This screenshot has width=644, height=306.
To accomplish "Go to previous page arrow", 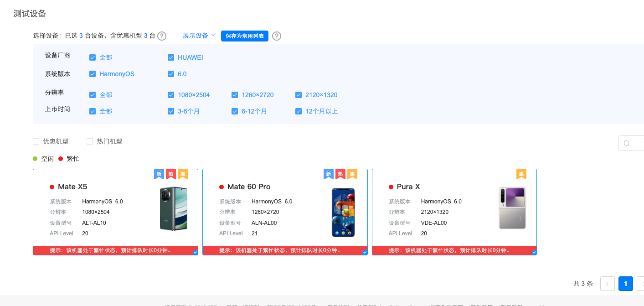I will 608,284.
